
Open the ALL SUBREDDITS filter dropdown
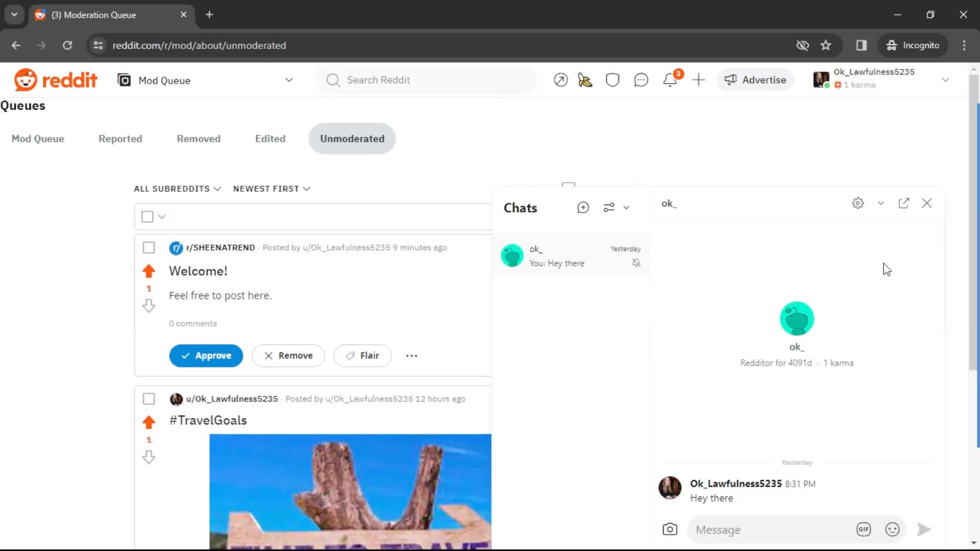pos(177,188)
